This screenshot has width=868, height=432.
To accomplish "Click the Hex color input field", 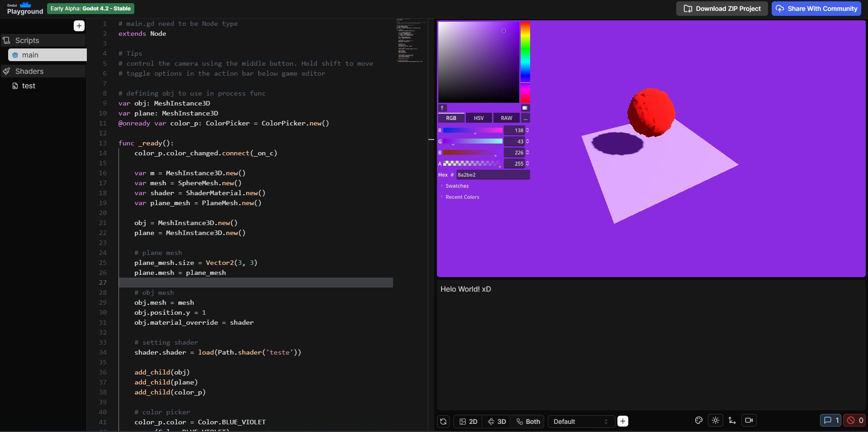I will [493, 175].
